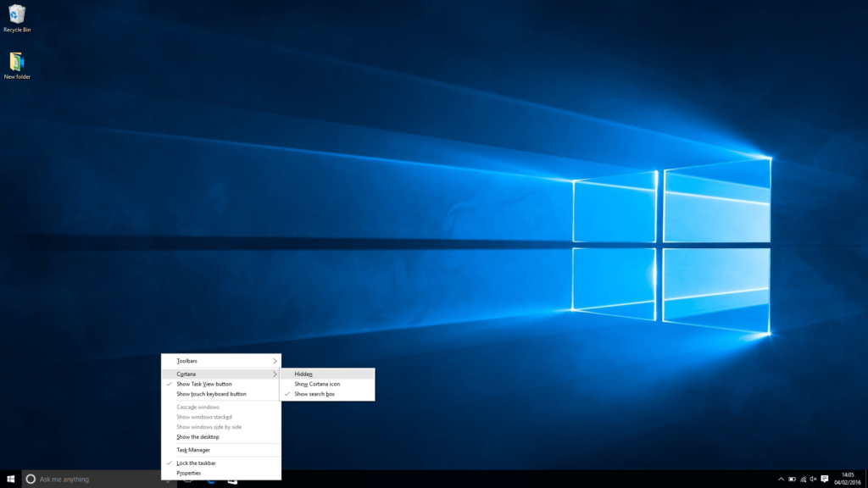
Task: Select Show the desktop menu entry
Action: (221, 437)
